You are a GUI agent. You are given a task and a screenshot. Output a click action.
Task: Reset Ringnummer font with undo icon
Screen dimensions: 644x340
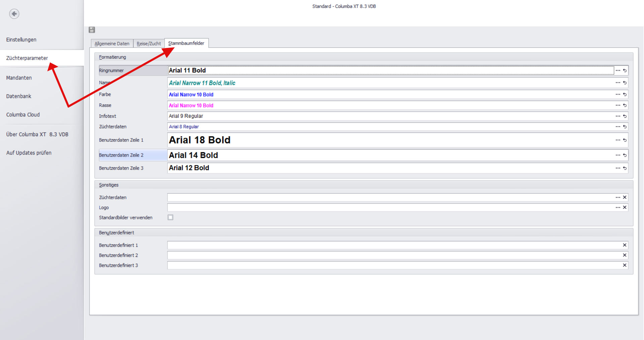point(625,70)
